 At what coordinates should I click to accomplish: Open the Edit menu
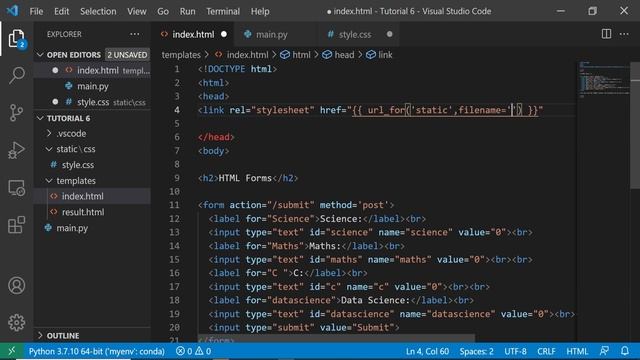pos(62,11)
